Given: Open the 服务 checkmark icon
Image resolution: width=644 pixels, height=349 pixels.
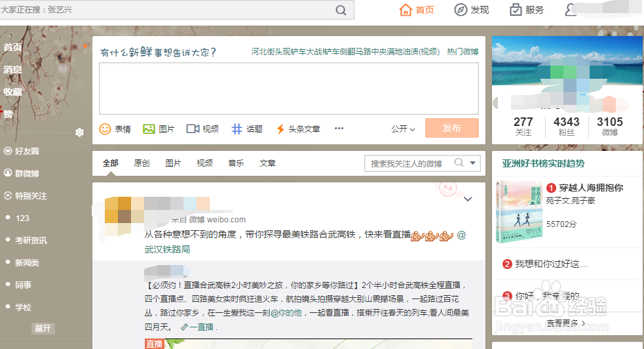Looking at the screenshot, I should (516, 10).
